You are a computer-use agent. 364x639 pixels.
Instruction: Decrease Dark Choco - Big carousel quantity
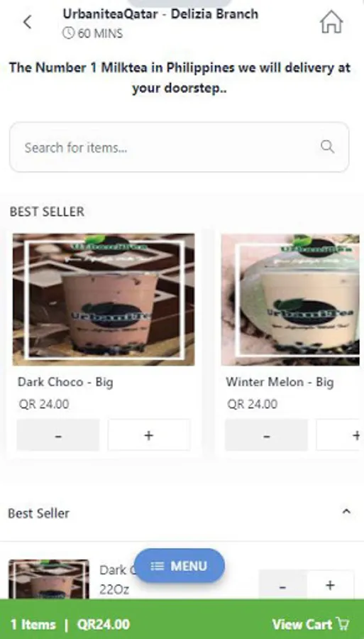pos(57,435)
